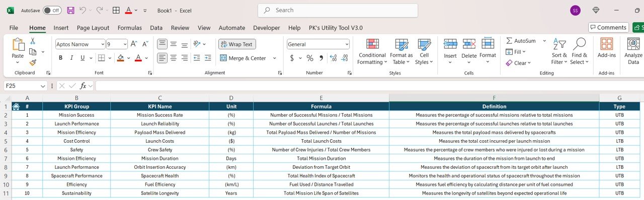Click the Borders icon in Font group
The width and height of the screenshot is (644, 200).
tap(101, 58)
